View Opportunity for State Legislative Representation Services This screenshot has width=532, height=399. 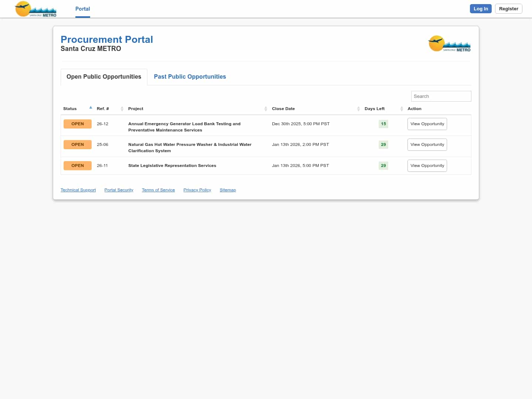[427, 166]
